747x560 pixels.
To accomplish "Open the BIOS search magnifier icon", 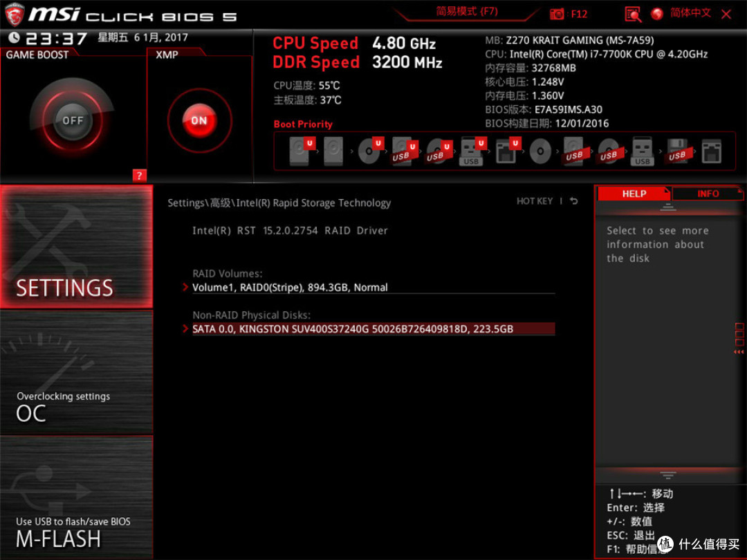I will 633,15.
